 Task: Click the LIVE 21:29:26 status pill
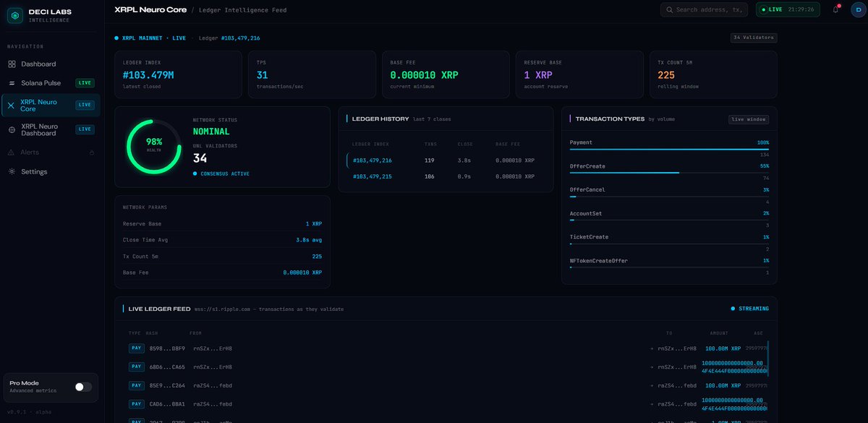[788, 10]
